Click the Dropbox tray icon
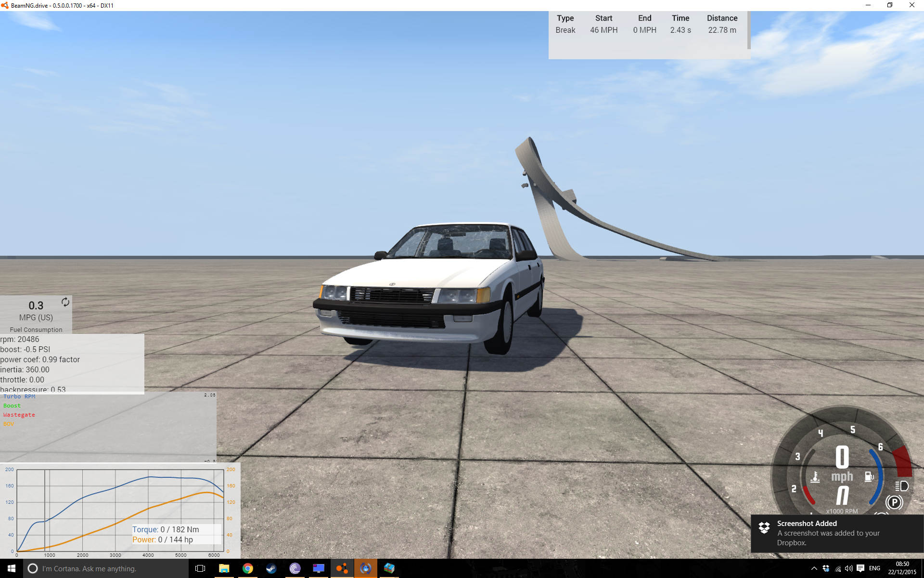The image size is (924, 578). point(826,568)
